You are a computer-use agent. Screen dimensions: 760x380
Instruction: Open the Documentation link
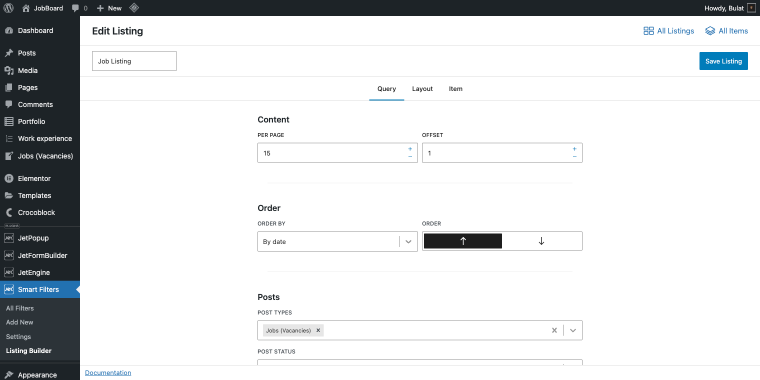coord(108,373)
